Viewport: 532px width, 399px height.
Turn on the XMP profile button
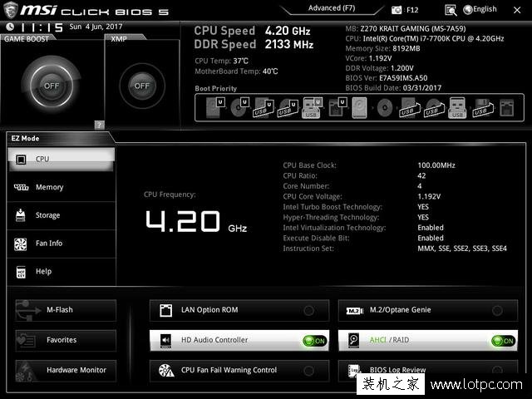(x=142, y=86)
